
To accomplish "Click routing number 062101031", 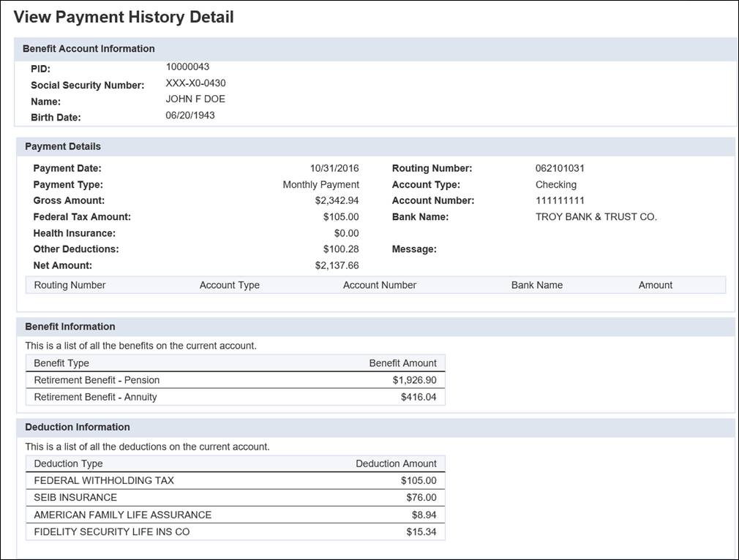I will pos(560,168).
